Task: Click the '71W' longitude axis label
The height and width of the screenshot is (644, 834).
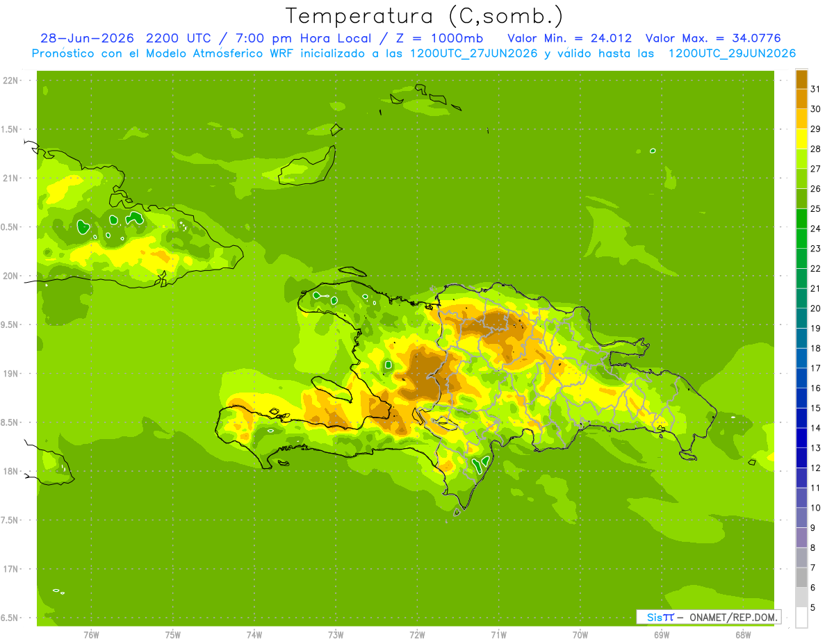Action: pyautogui.click(x=498, y=635)
